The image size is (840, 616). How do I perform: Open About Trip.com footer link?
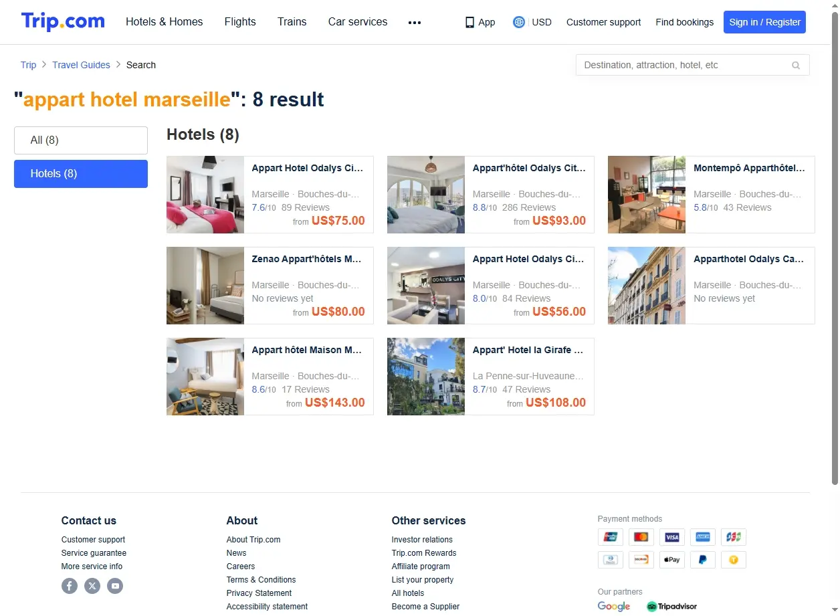coord(253,540)
